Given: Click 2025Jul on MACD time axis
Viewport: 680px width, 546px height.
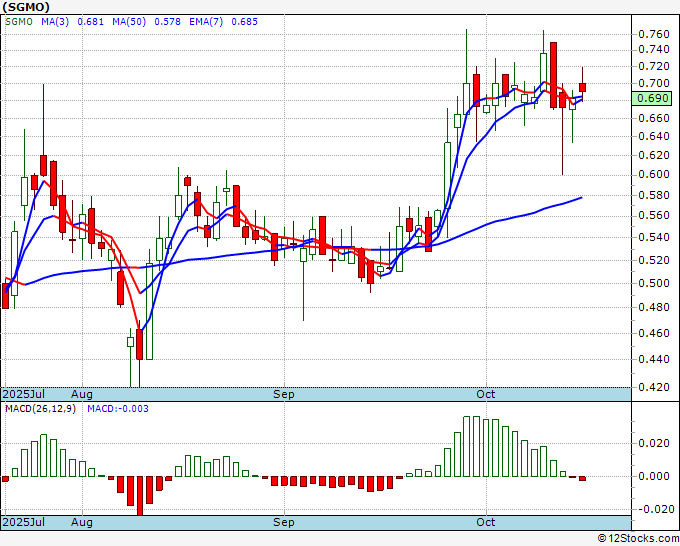Looking at the screenshot, I should pyautogui.click(x=24, y=522).
